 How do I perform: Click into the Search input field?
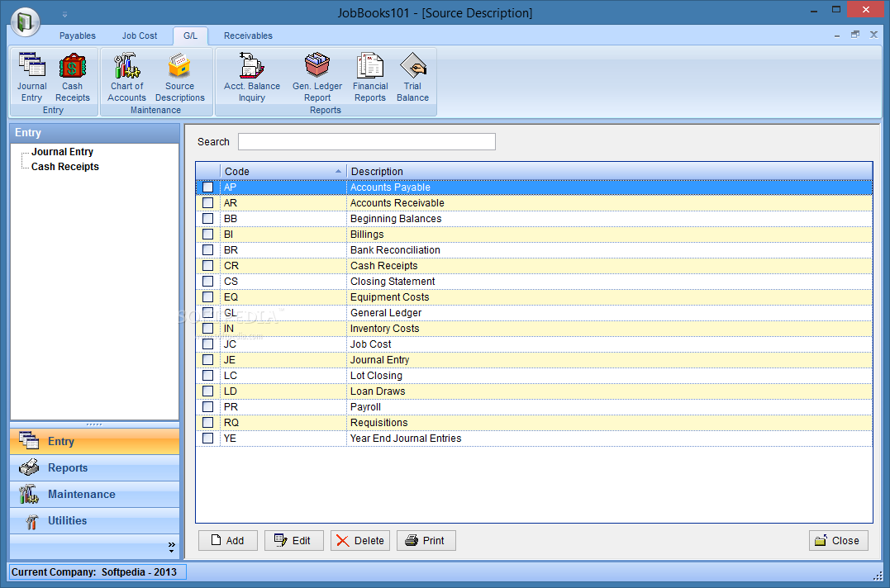click(367, 142)
